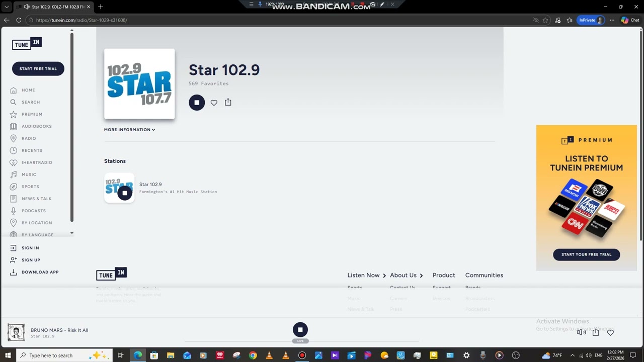
Task: Click the sidebar scroll up arrow
Action: point(71,31)
